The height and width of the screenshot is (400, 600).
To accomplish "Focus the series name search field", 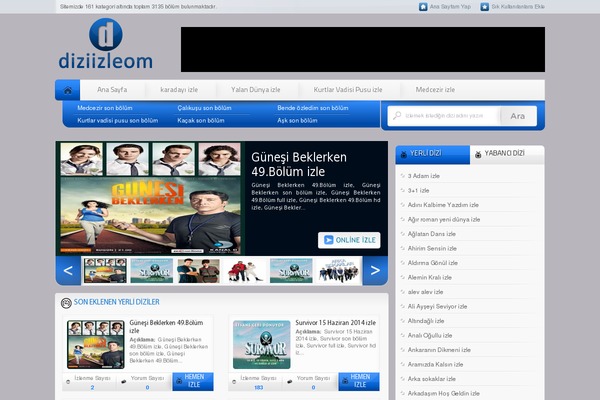I will tap(444, 116).
